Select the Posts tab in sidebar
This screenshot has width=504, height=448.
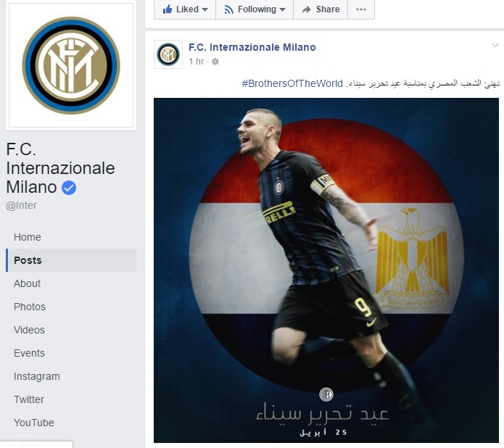coord(71,260)
